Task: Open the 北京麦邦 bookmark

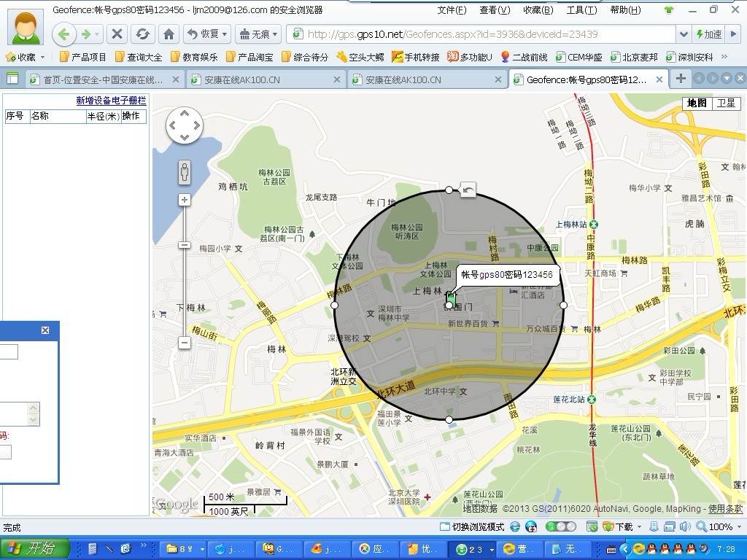Action: coord(634,57)
